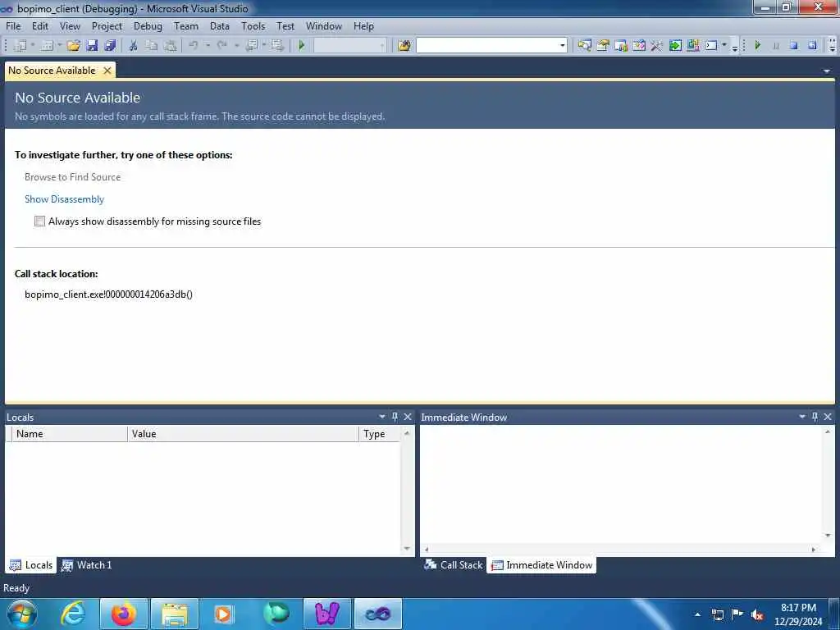The height and width of the screenshot is (630, 840).
Task: Open the Help menu
Action: [363, 25]
